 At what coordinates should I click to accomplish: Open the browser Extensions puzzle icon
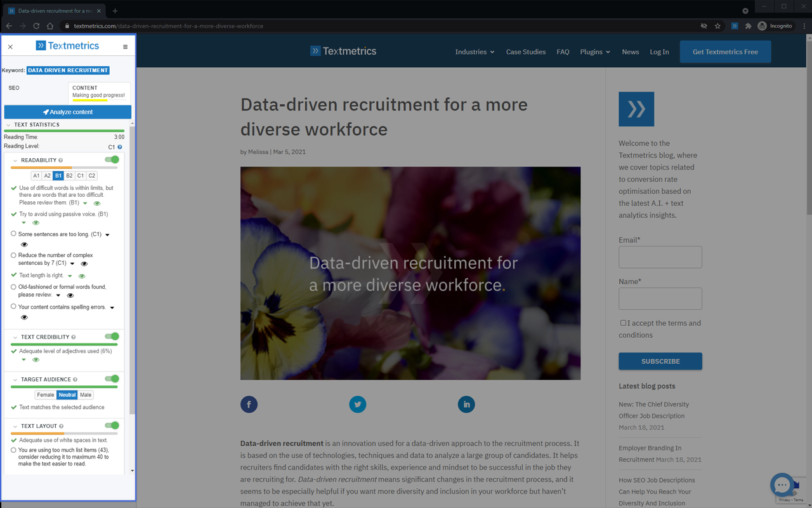[748, 26]
